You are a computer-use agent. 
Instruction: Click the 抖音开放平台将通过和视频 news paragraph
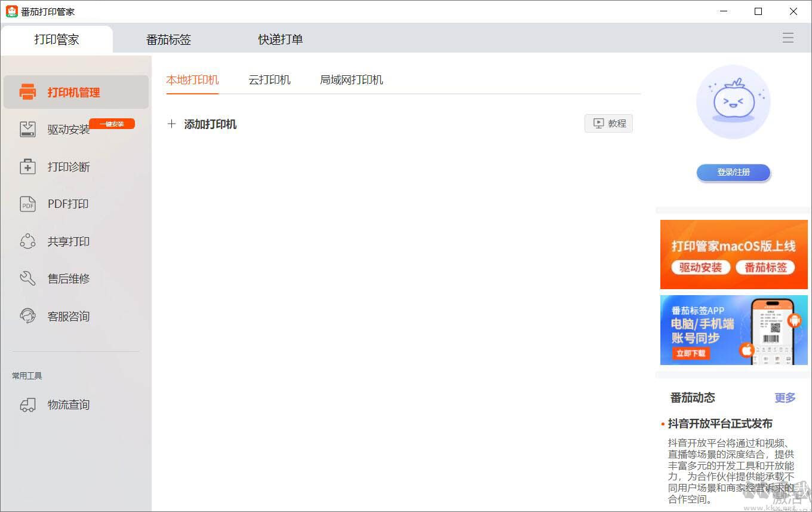731,471
